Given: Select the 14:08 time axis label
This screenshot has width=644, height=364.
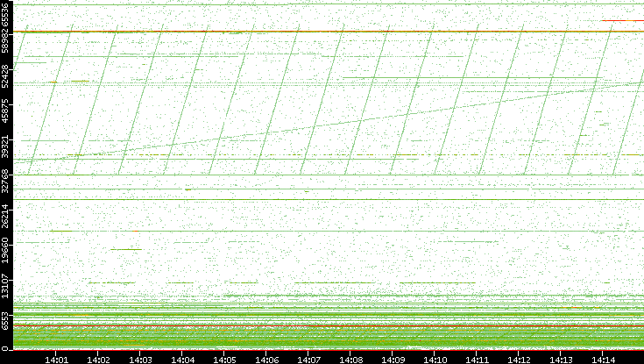Looking at the screenshot, I should (x=351, y=360).
